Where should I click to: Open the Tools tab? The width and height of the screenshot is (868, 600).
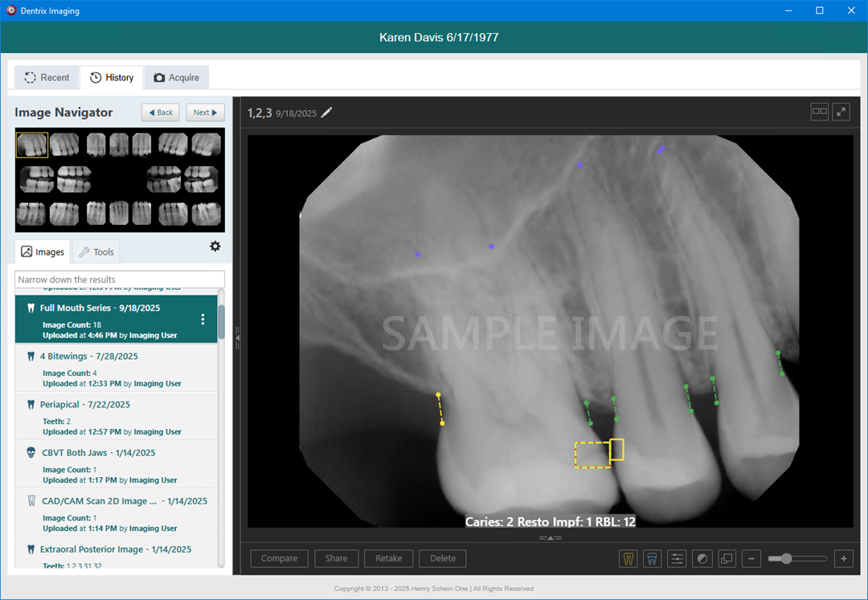coord(96,252)
